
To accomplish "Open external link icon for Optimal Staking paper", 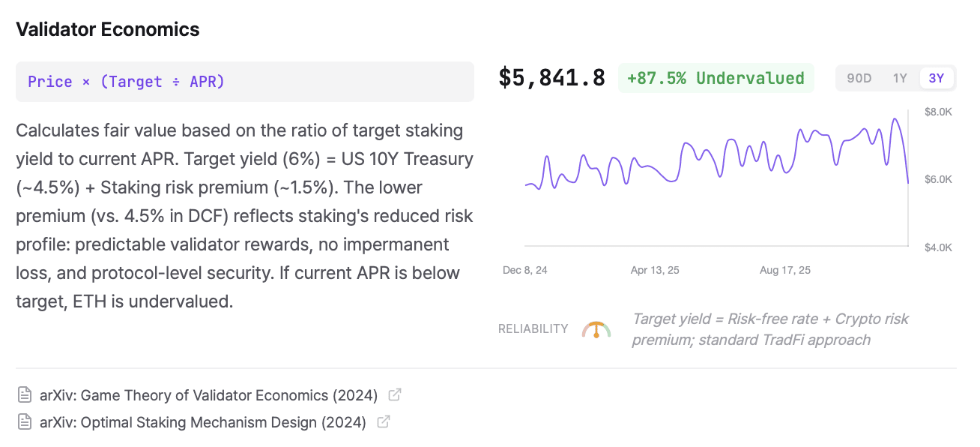I will coord(383,421).
